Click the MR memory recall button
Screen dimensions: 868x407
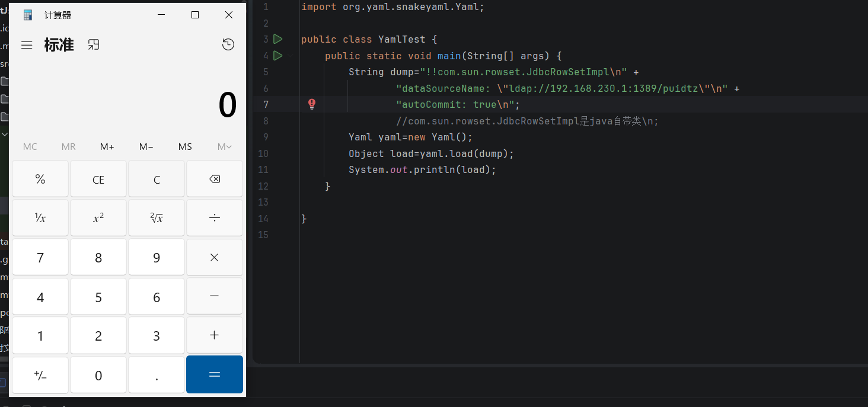(x=69, y=146)
